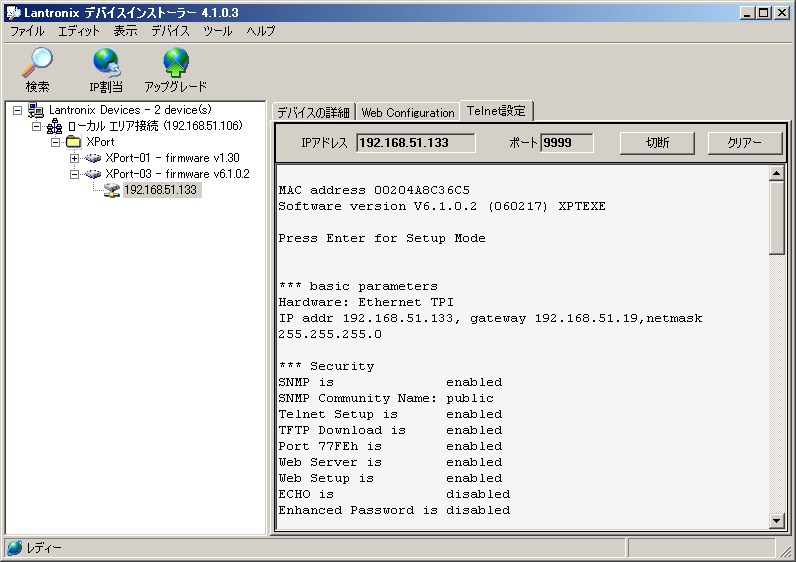The height and width of the screenshot is (562, 796).
Task: Click the 'Port 77FEh is enabled' line
Action: [x=390, y=446]
